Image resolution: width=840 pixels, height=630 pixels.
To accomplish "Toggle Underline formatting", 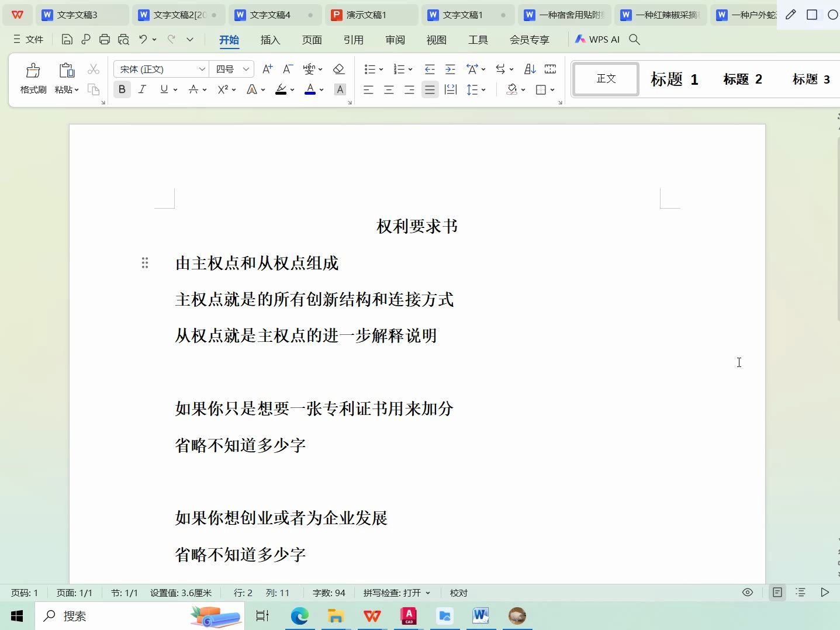I will click(164, 89).
